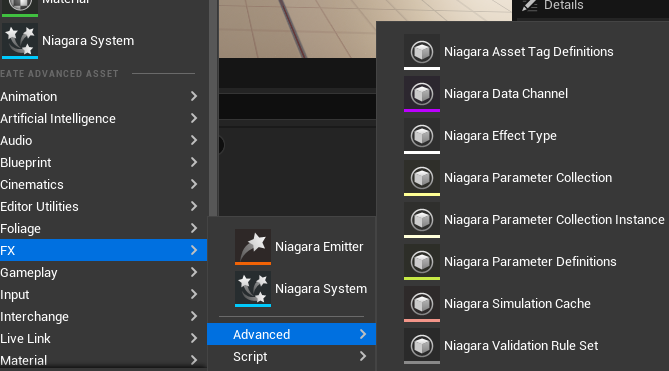Expand the Audio submenu arrow
The height and width of the screenshot is (371, 669).
[x=194, y=140]
